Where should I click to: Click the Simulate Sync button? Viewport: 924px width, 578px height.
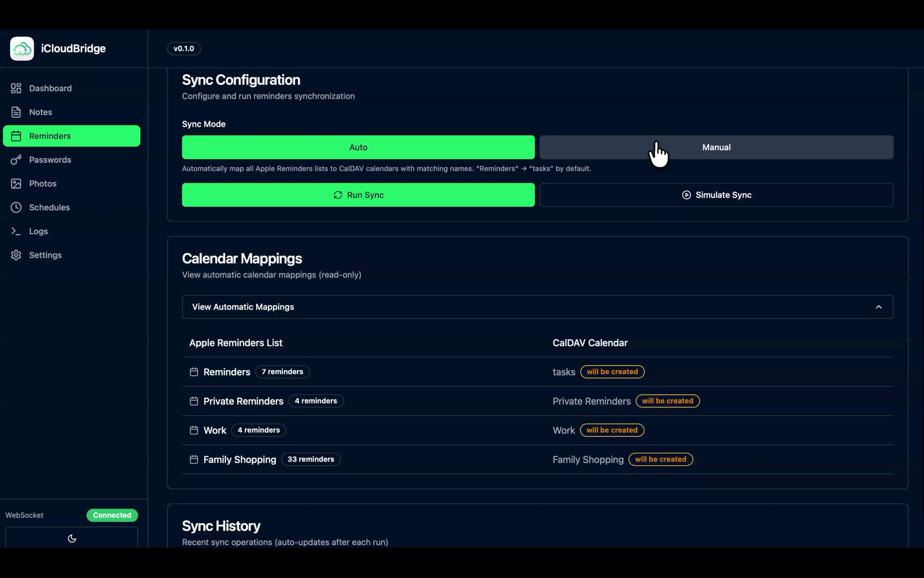point(716,195)
